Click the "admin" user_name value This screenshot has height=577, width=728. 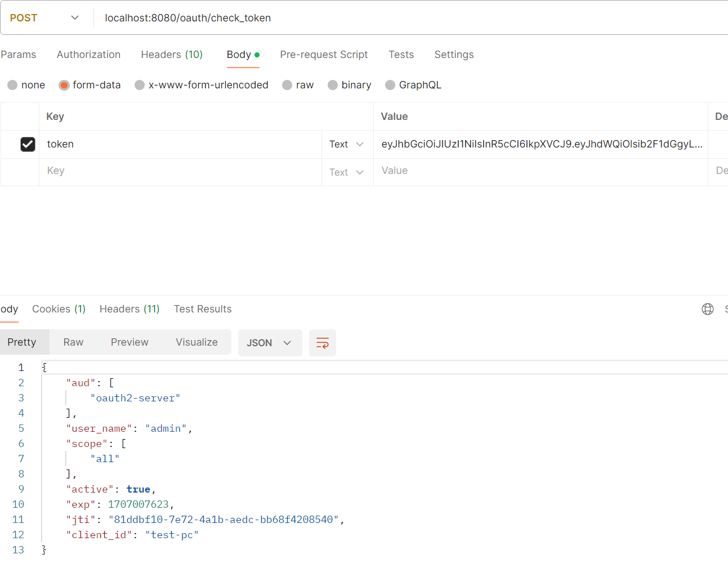166,428
